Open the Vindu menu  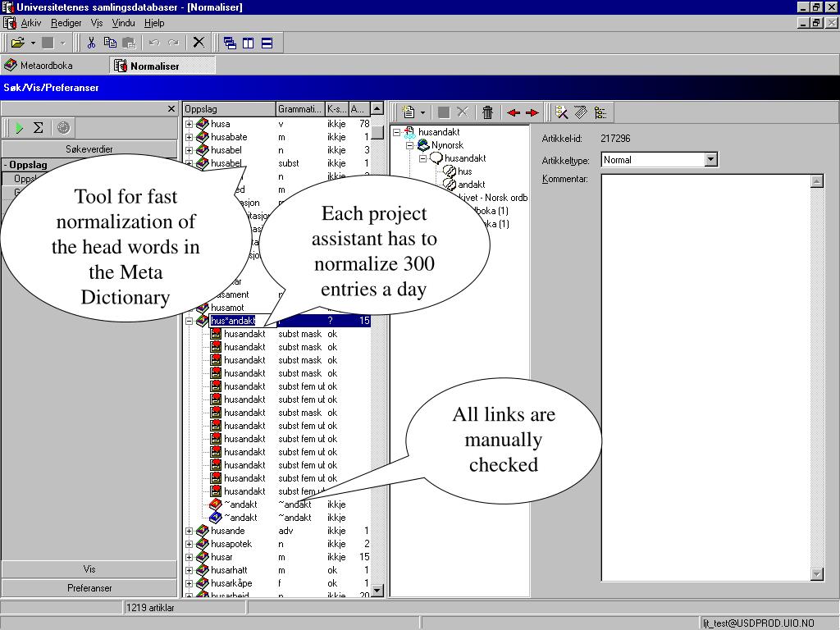[x=123, y=23]
